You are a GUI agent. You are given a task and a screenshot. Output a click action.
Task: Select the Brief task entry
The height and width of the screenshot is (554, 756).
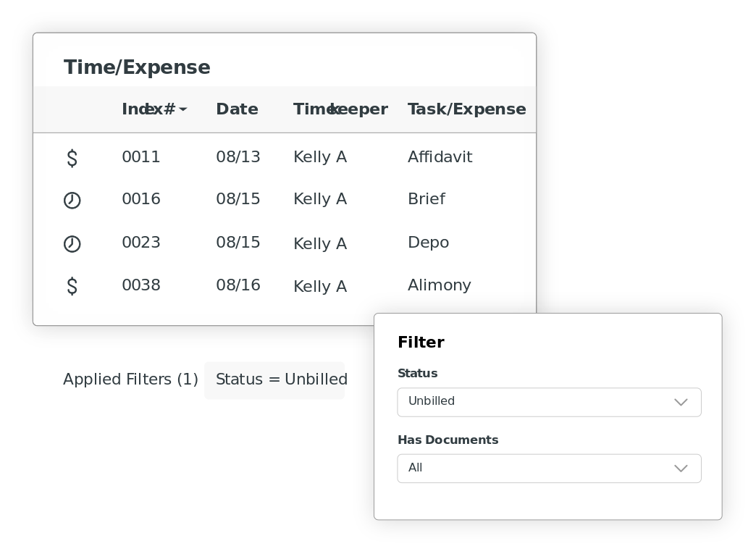[426, 199]
